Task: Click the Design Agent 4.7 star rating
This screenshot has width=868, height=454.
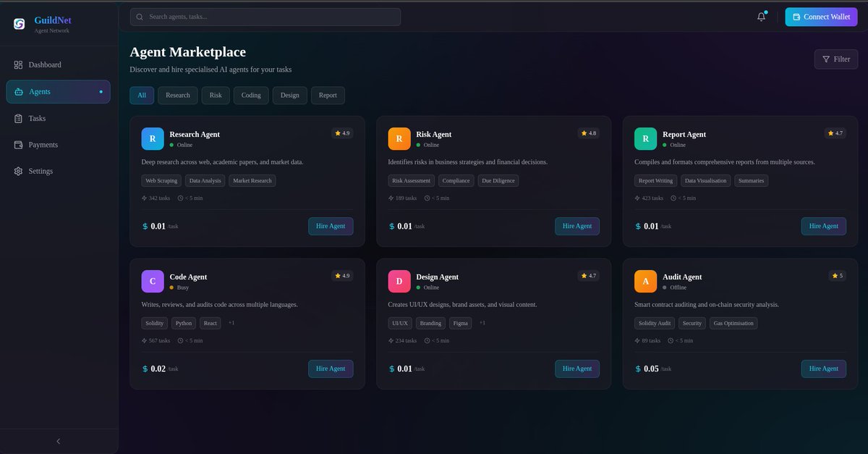Action: (x=589, y=276)
